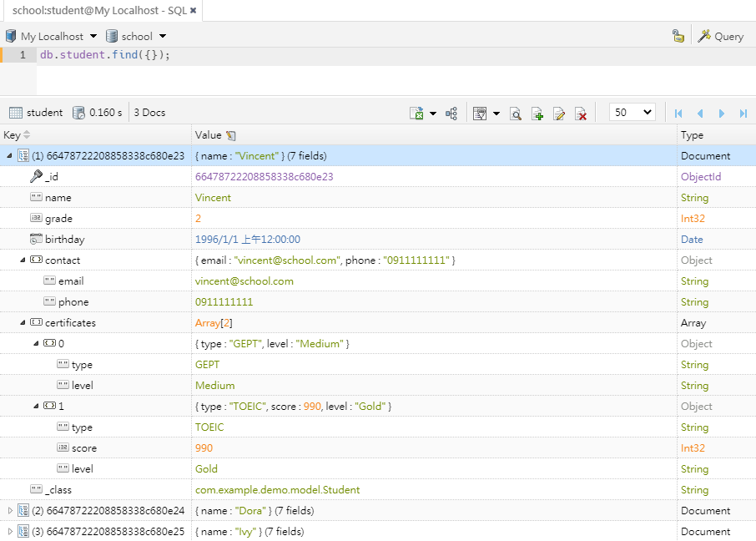The height and width of the screenshot is (541, 756).
Task: Select the _class value com.example.demo.model.Student
Action: coord(278,489)
